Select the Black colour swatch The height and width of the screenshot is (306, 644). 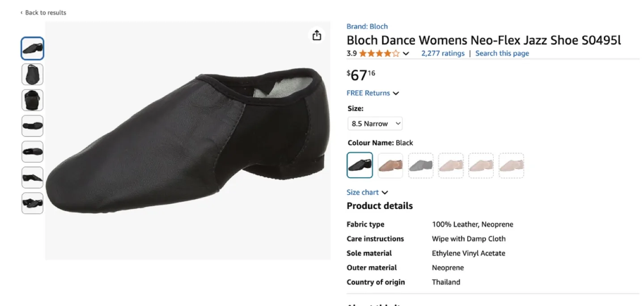(360, 165)
